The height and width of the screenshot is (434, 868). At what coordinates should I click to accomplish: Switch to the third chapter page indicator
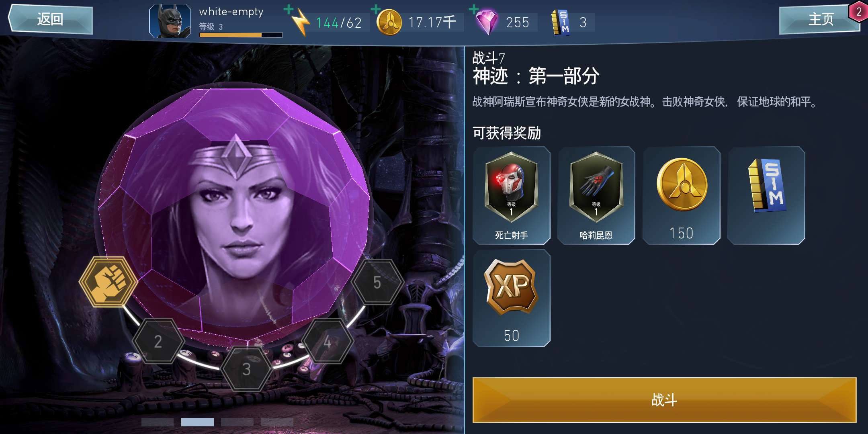(x=237, y=422)
